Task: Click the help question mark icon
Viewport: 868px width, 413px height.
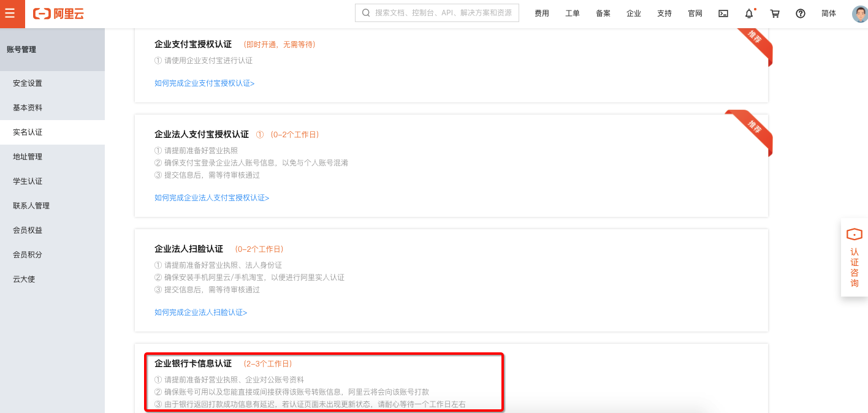Action: point(801,13)
